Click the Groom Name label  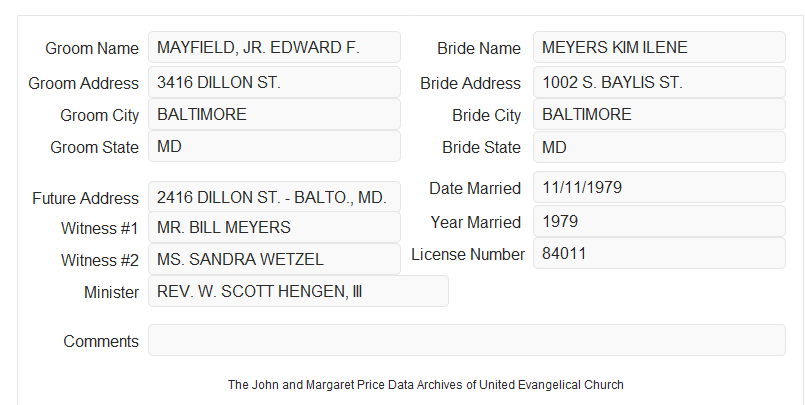pos(92,48)
